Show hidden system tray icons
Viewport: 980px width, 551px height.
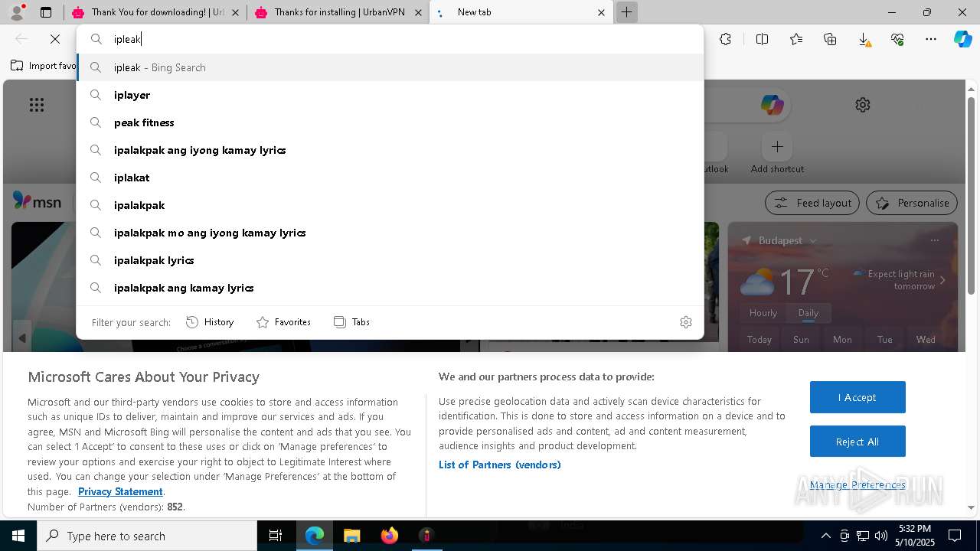825,536
